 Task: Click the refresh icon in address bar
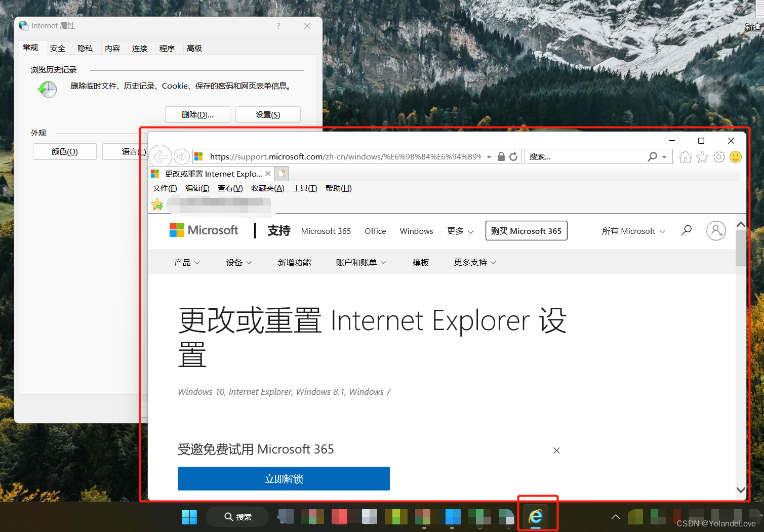pos(513,156)
